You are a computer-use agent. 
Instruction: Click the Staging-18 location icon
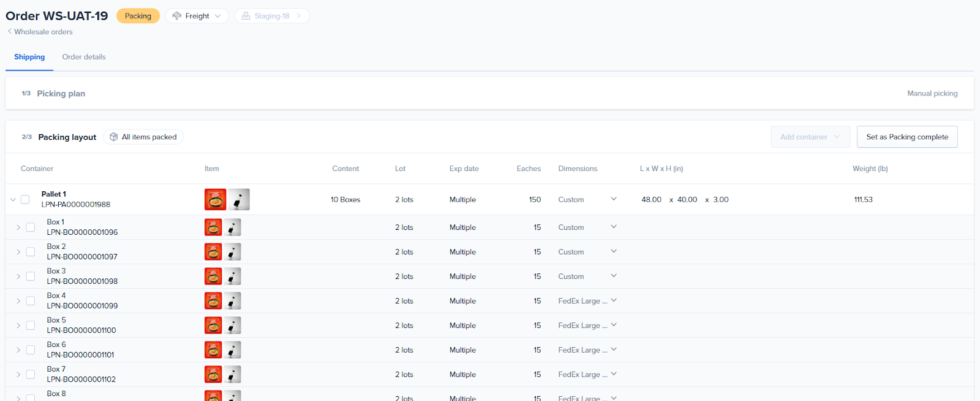coord(246,16)
